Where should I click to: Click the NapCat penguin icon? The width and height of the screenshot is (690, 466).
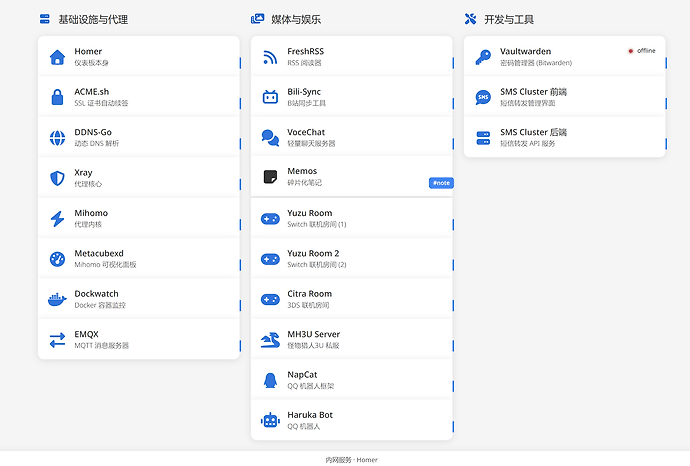(x=270, y=380)
